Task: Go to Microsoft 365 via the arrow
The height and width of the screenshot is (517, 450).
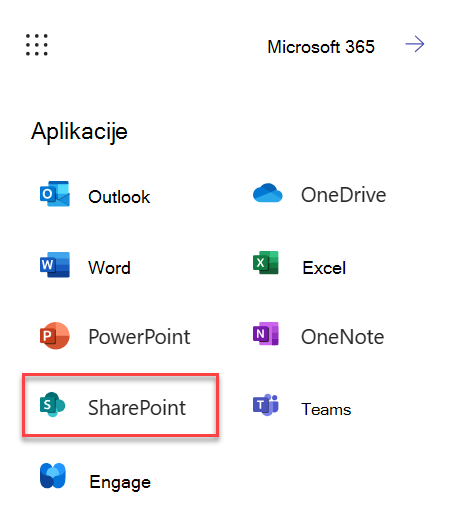Action: click(415, 44)
